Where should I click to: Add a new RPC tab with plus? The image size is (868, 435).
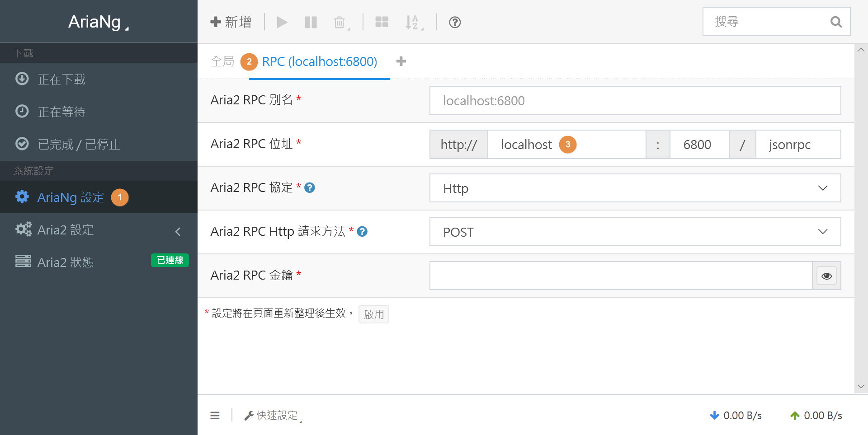coord(401,61)
